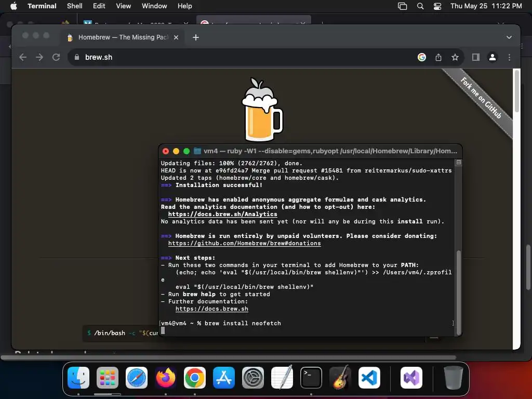Click the Homebrew beer mug logo
Viewport: 532px width, 399px height.
(262, 109)
